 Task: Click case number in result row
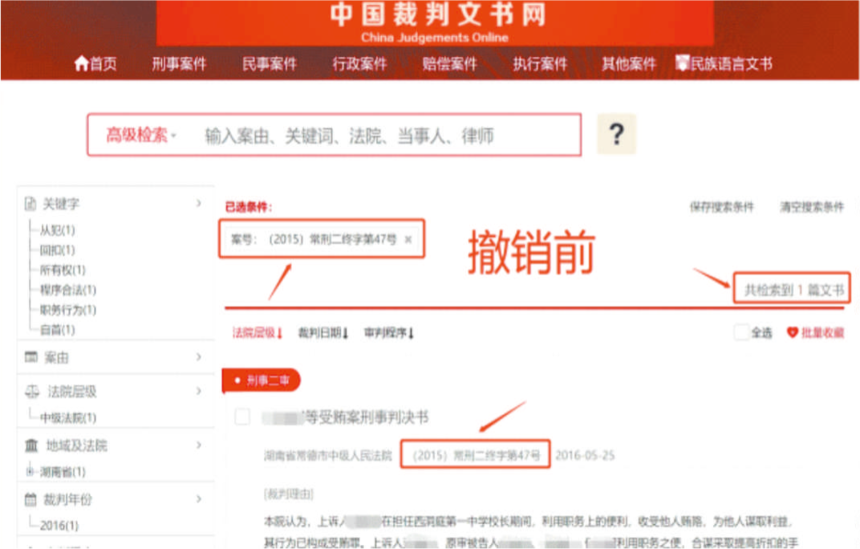click(x=476, y=455)
